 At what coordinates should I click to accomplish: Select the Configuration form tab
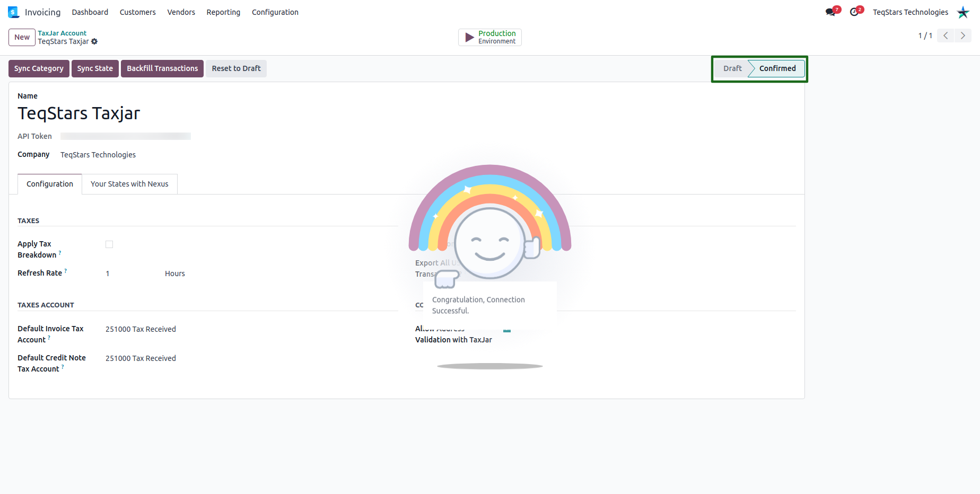50,184
